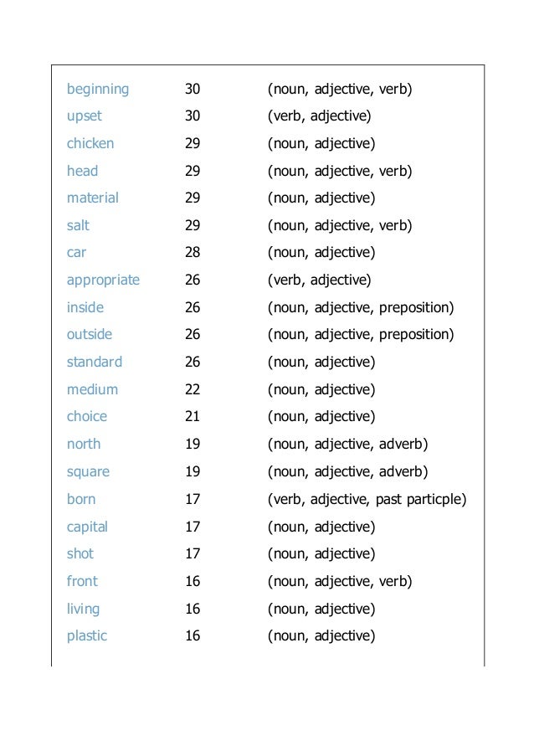Click the 'capital' link
The width and height of the screenshot is (534, 756).
pos(87,527)
